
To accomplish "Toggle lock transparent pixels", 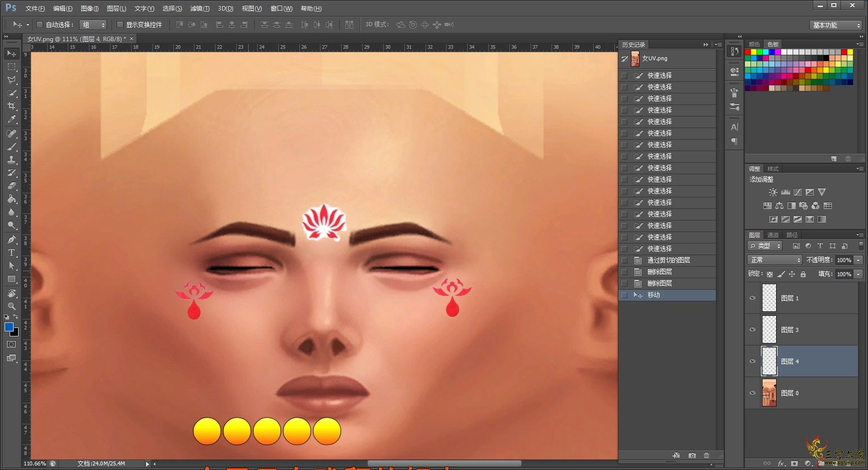I will click(x=770, y=274).
